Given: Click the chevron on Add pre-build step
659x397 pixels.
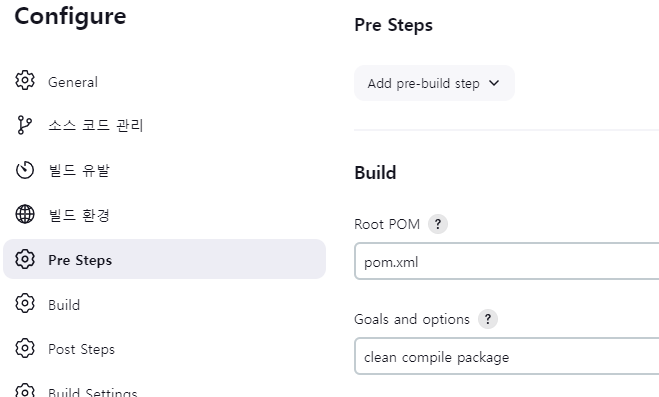Looking at the screenshot, I should click(494, 83).
